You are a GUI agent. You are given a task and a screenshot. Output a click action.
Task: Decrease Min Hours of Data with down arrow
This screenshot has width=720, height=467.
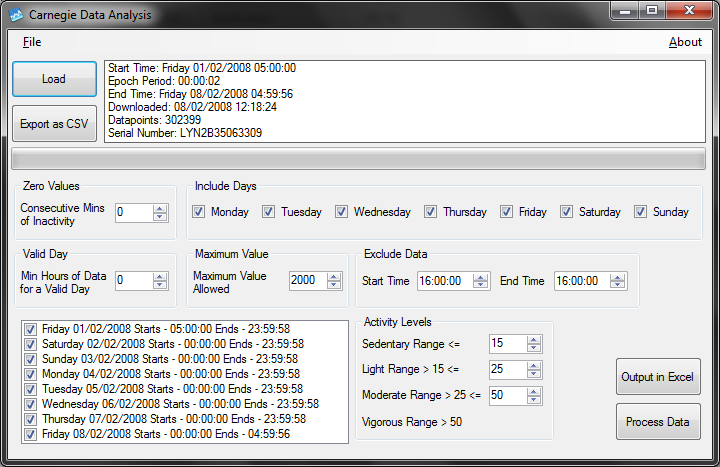click(x=160, y=285)
